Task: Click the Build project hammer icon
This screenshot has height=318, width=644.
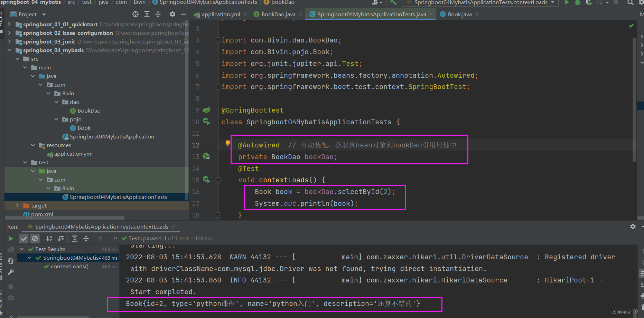Action: click(393, 2)
